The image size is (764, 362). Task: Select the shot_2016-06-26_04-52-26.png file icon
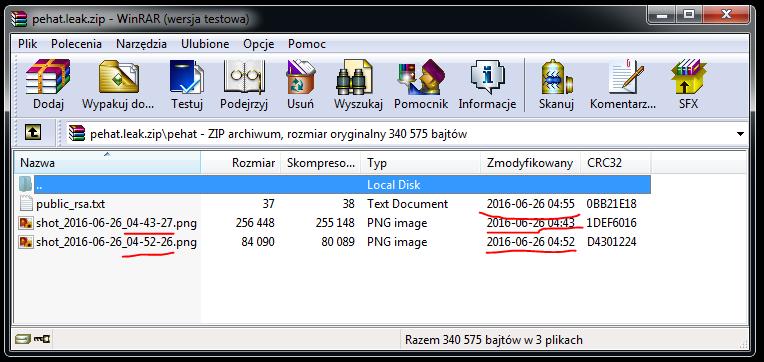[x=25, y=242]
